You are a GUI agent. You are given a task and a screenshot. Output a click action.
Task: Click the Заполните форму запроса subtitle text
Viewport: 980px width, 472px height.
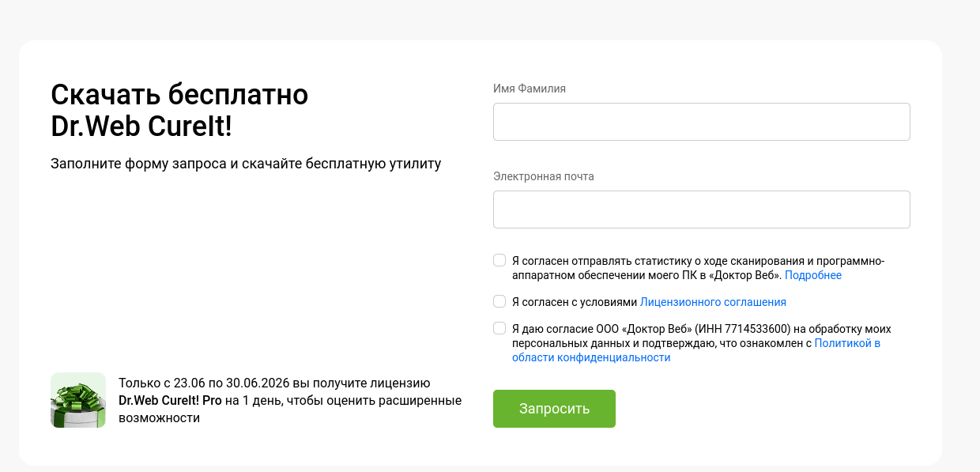click(x=246, y=164)
